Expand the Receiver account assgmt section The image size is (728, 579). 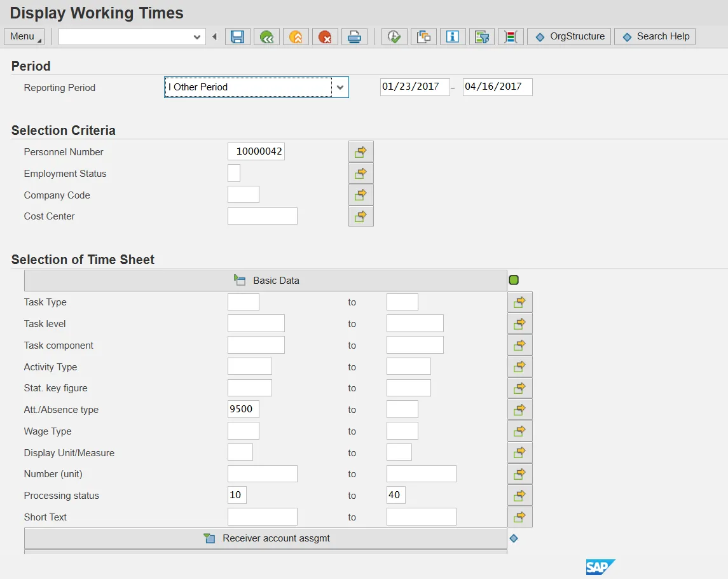coord(266,538)
